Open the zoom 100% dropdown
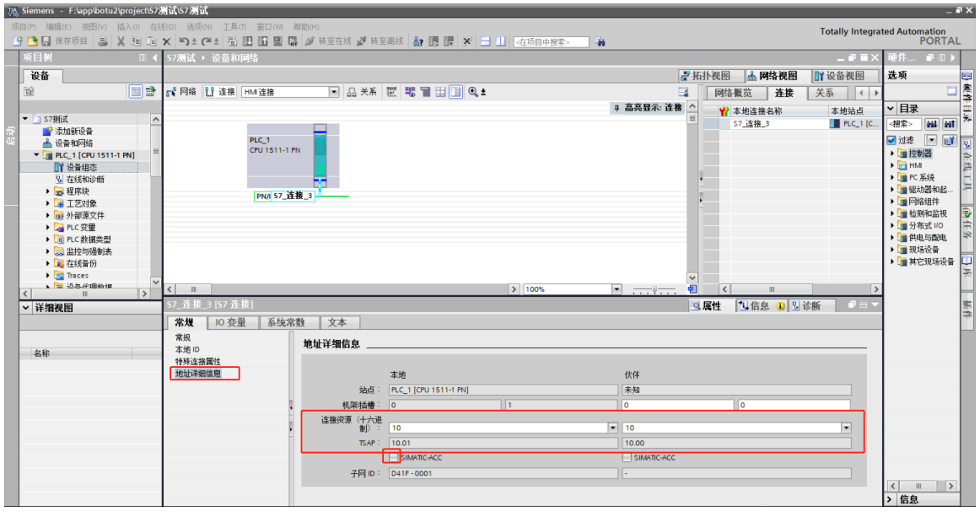 coord(617,289)
